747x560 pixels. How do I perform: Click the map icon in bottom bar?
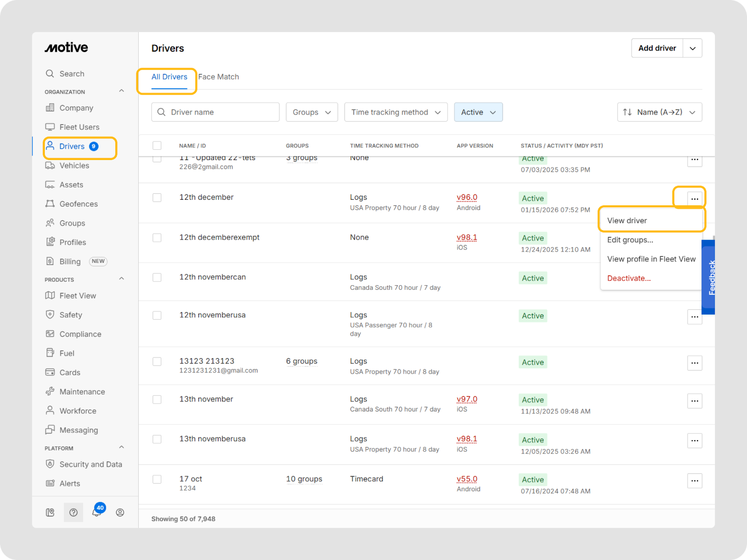(x=50, y=512)
